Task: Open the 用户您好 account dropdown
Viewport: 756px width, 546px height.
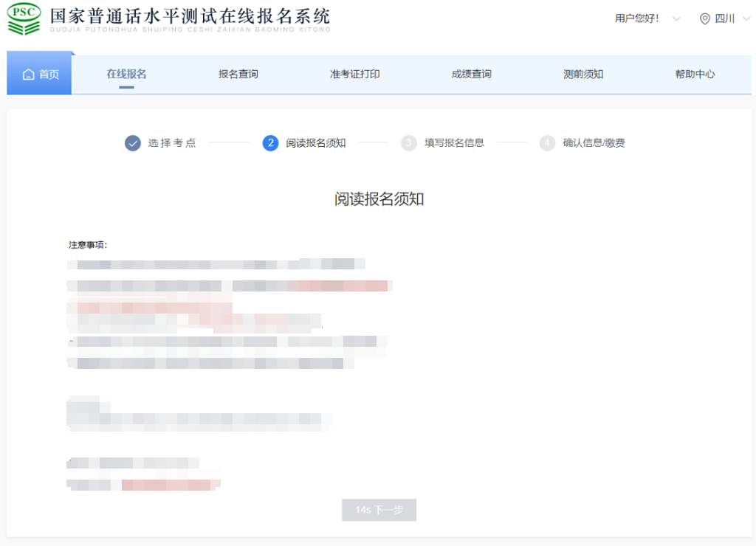Action: [x=636, y=17]
